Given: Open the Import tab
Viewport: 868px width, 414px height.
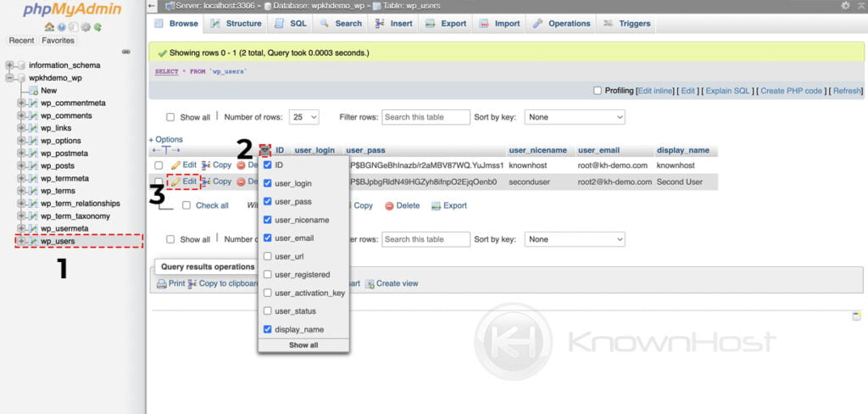Looking at the screenshot, I should pos(500,23).
